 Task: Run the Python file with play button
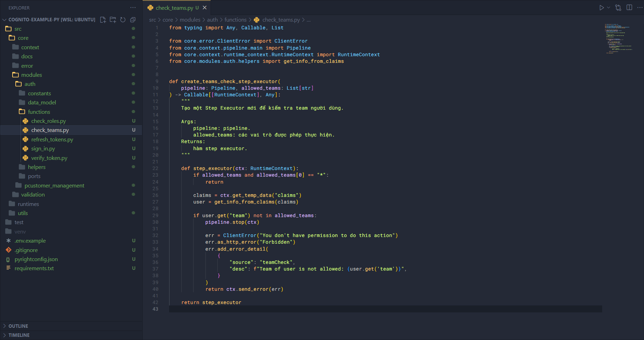(x=601, y=8)
